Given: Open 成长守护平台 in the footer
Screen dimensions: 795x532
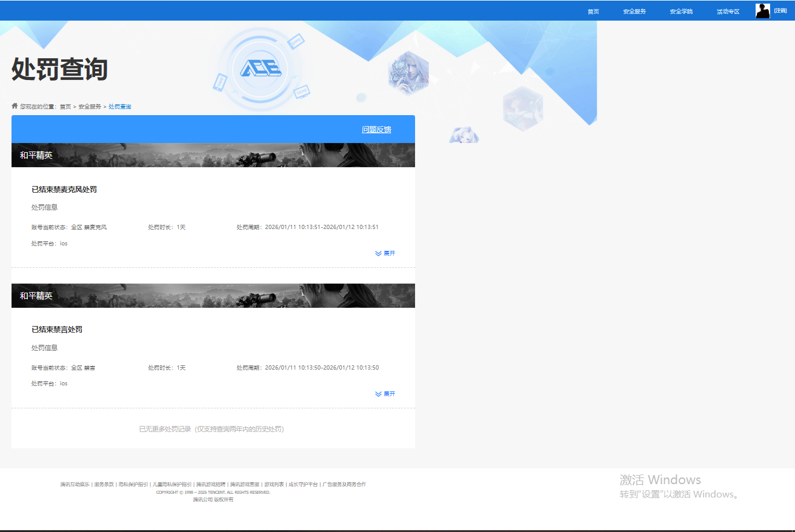Looking at the screenshot, I should pos(303,485).
